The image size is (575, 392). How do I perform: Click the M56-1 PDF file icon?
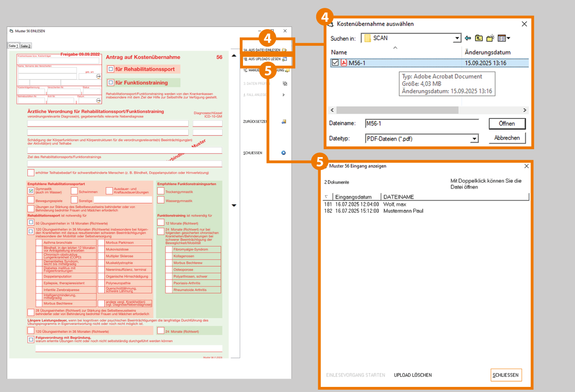pos(344,63)
